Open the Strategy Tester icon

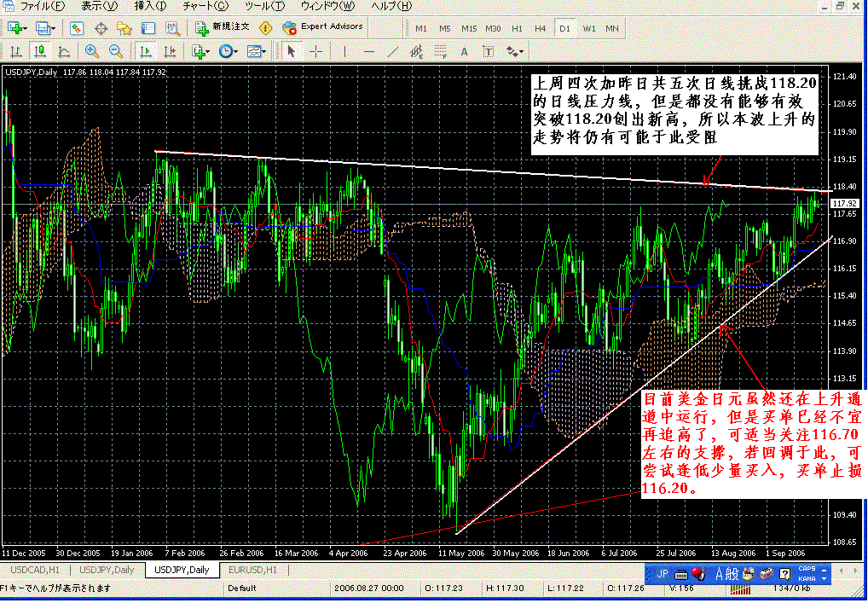click(x=172, y=28)
